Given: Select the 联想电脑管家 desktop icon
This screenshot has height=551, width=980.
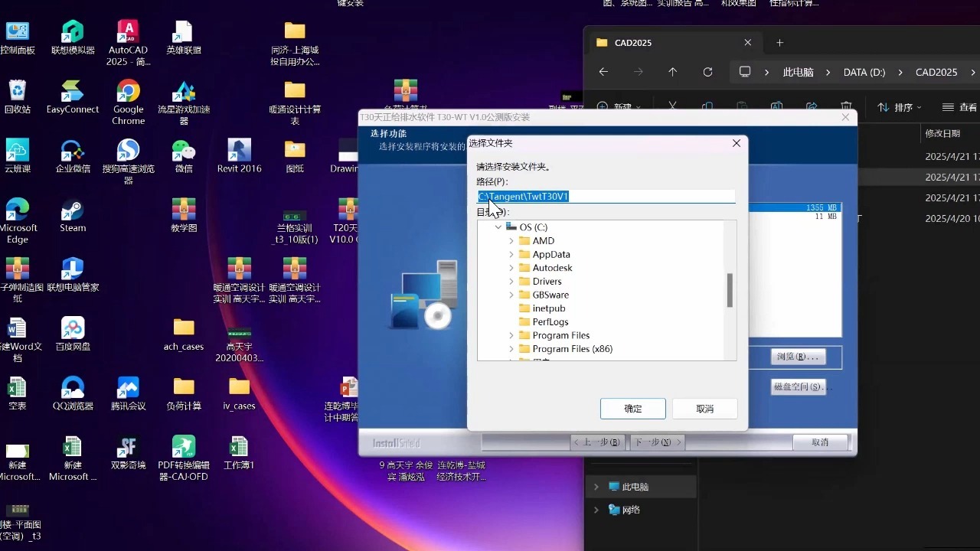Looking at the screenshot, I should pos(73,275).
